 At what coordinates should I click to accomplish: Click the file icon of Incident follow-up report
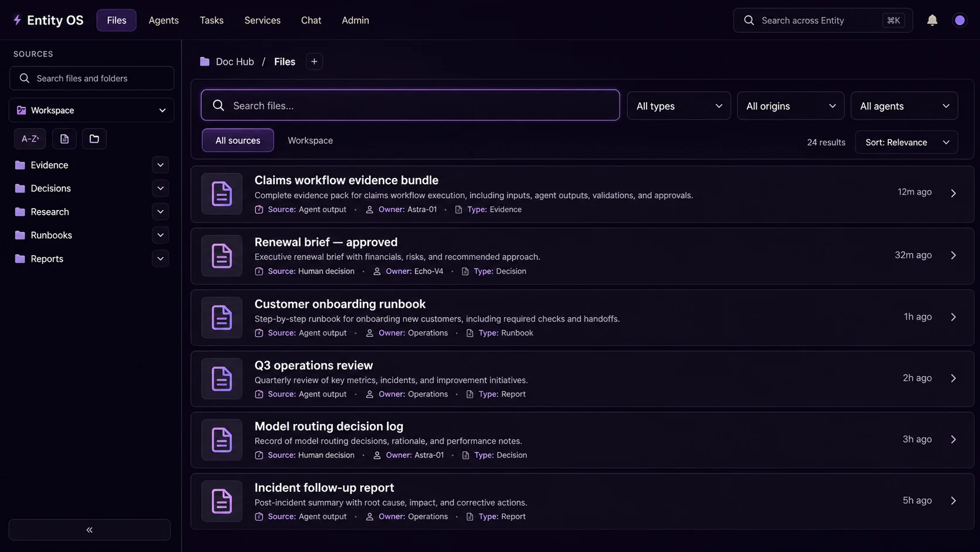point(222,502)
